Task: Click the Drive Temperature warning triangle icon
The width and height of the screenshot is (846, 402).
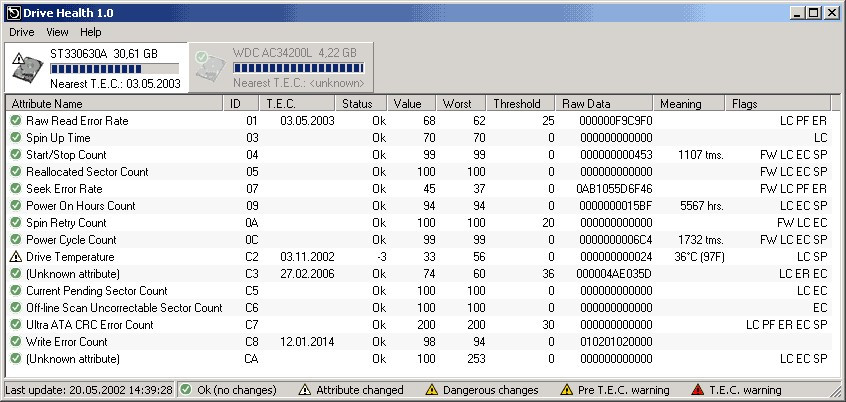Action: click(16, 257)
